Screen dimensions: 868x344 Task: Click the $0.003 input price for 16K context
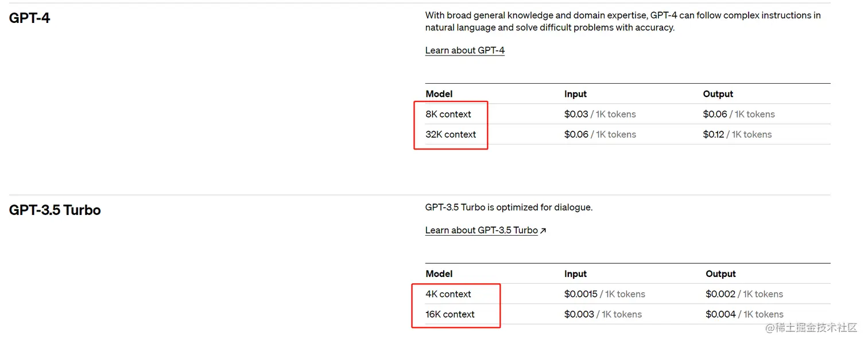[579, 314]
